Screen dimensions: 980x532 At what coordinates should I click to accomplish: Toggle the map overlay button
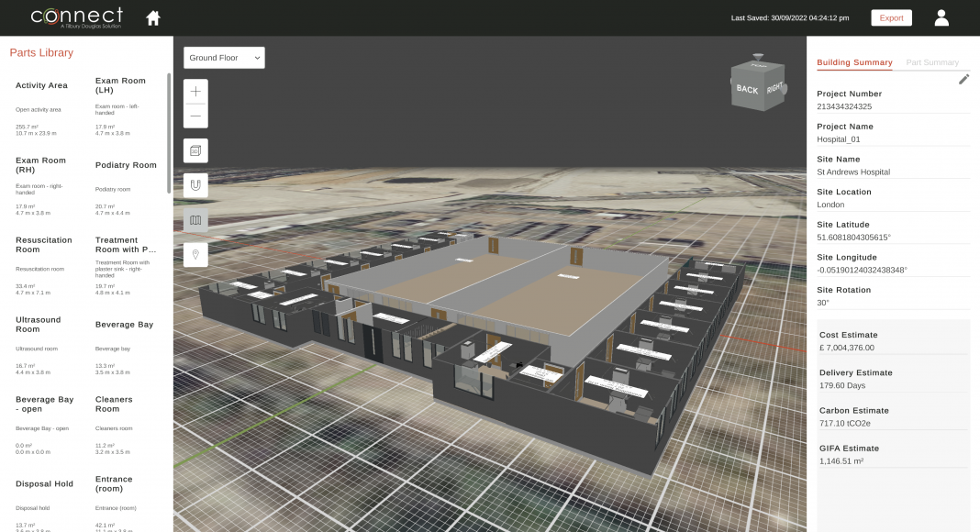tap(195, 220)
